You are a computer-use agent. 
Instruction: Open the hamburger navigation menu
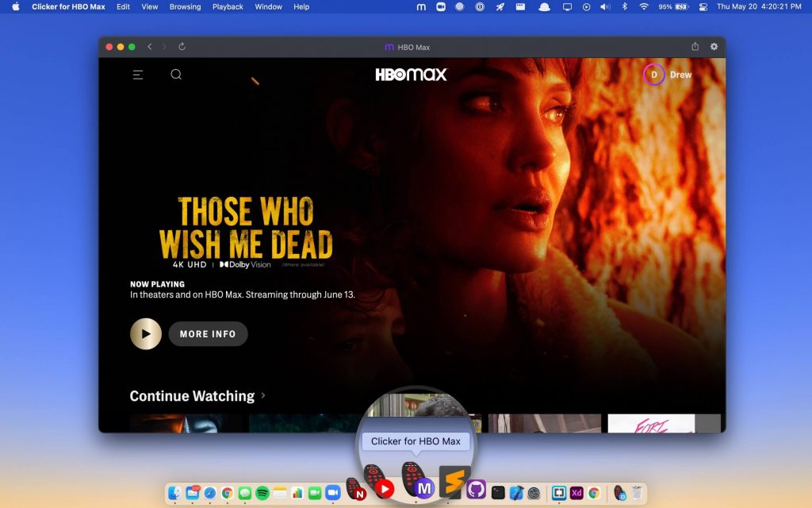(x=138, y=74)
